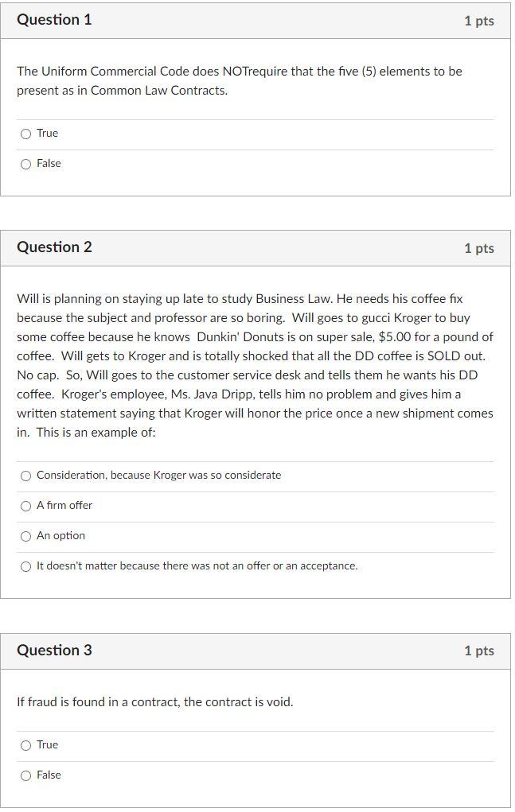This screenshot has height=812, width=515.
Task: Choose 'A firm offer' answer option
Action: tap(25, 506)
